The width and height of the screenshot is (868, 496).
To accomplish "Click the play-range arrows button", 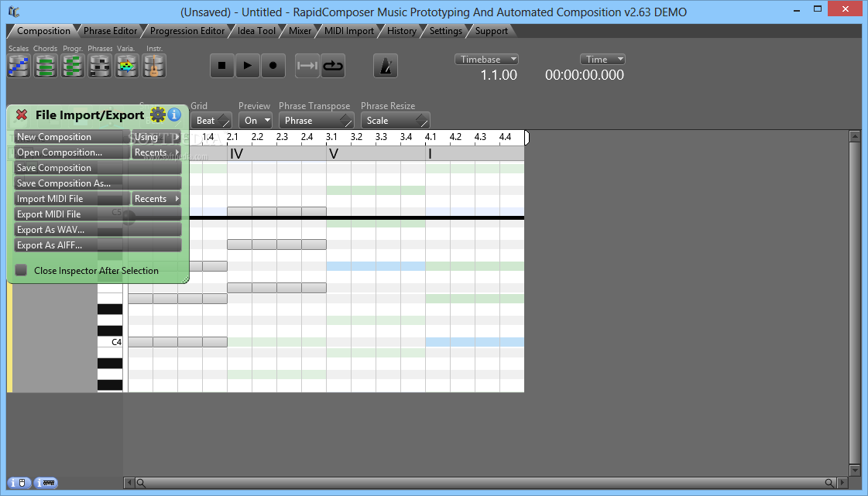I will click(307, 66).
